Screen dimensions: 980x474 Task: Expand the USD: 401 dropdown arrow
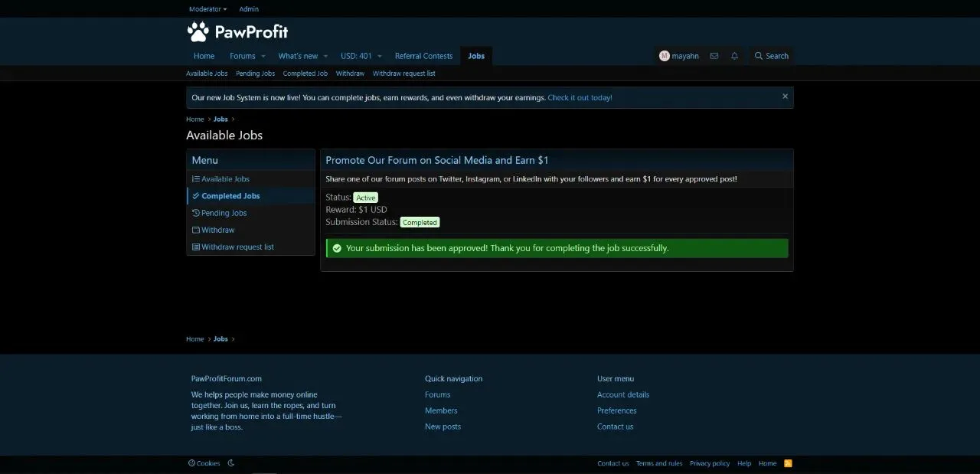click(x=380, y=56)
